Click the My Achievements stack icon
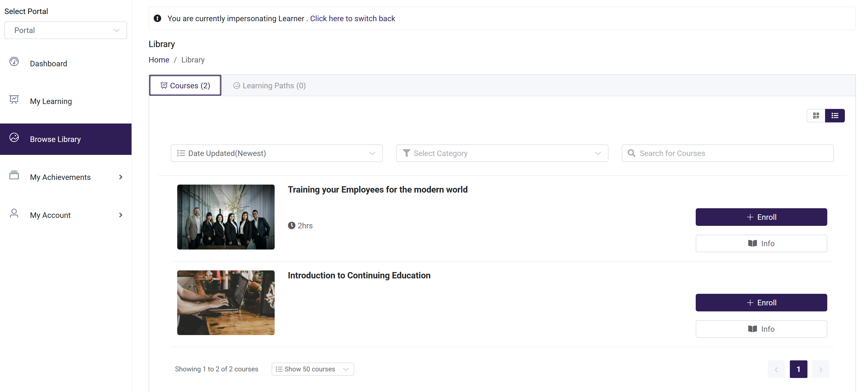The image size is (868, 392). 14,175
